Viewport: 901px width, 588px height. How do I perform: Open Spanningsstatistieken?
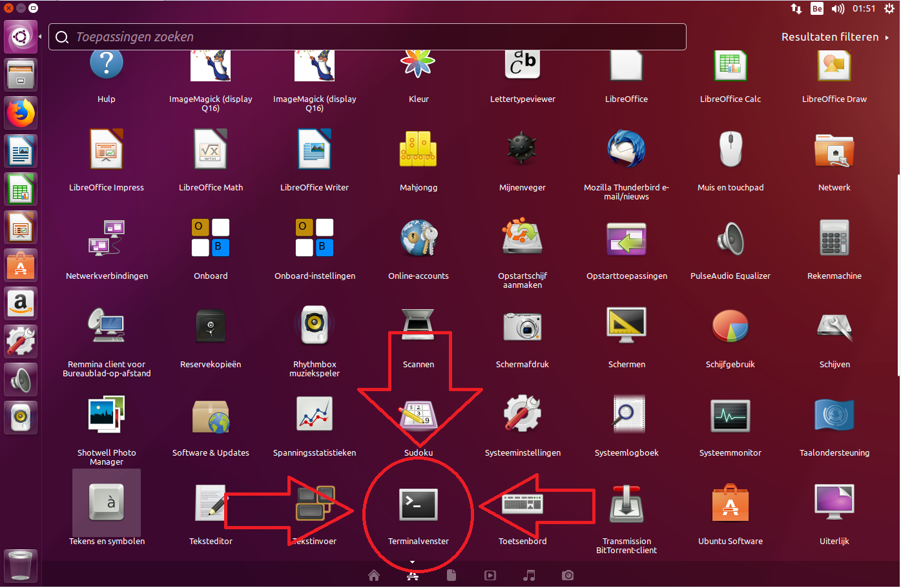pyautogui.click(x=315, y=414)
